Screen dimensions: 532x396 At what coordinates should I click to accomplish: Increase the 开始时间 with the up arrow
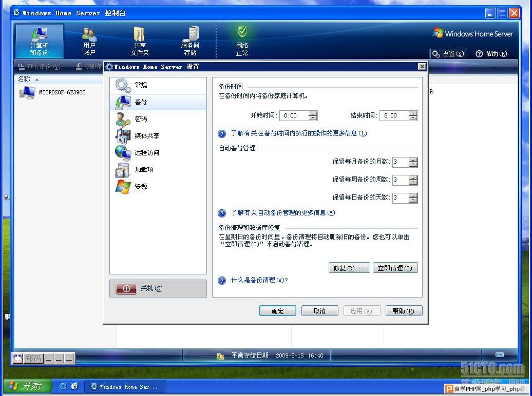pos(313,113)
